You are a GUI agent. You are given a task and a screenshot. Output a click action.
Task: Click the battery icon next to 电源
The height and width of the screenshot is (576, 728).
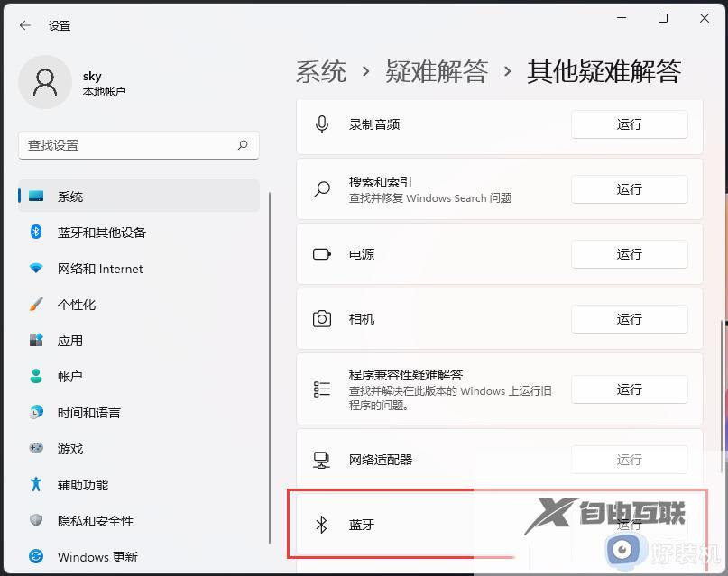click(x=321, y=254)
